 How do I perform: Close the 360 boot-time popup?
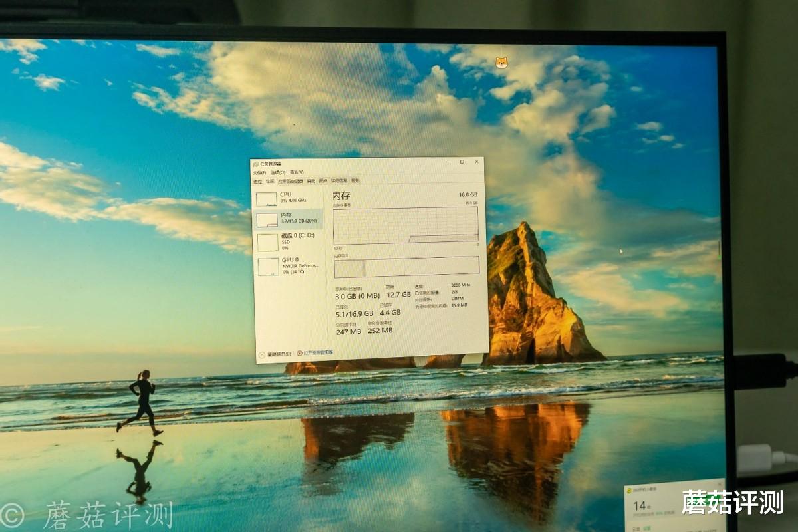pyautogui.click(x=720, y=484)
